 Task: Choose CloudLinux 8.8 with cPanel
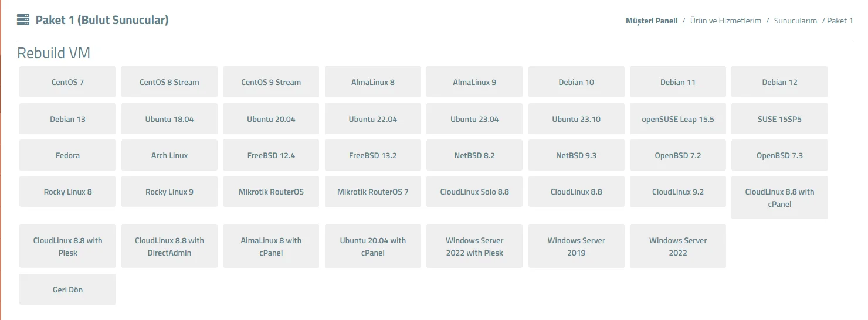coord(780,198)
